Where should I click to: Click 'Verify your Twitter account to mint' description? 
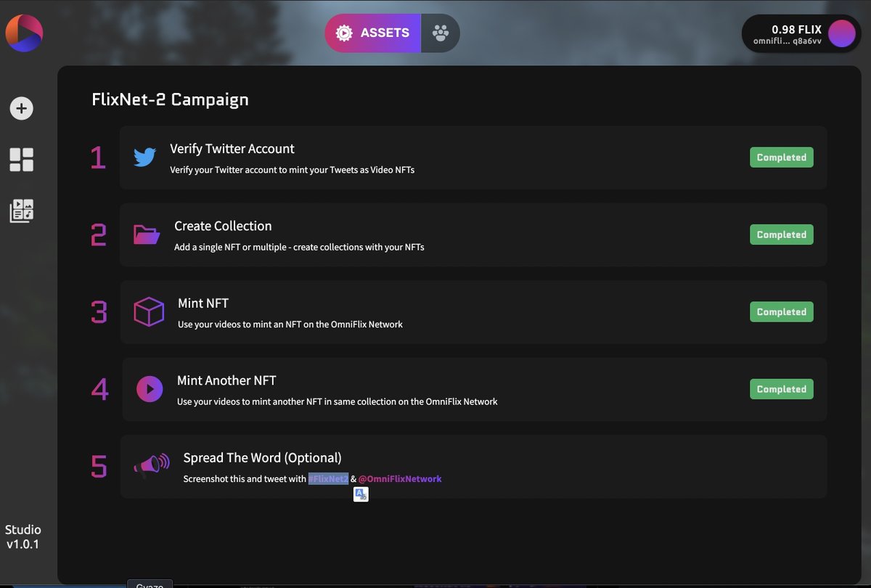tap(292, 170)
